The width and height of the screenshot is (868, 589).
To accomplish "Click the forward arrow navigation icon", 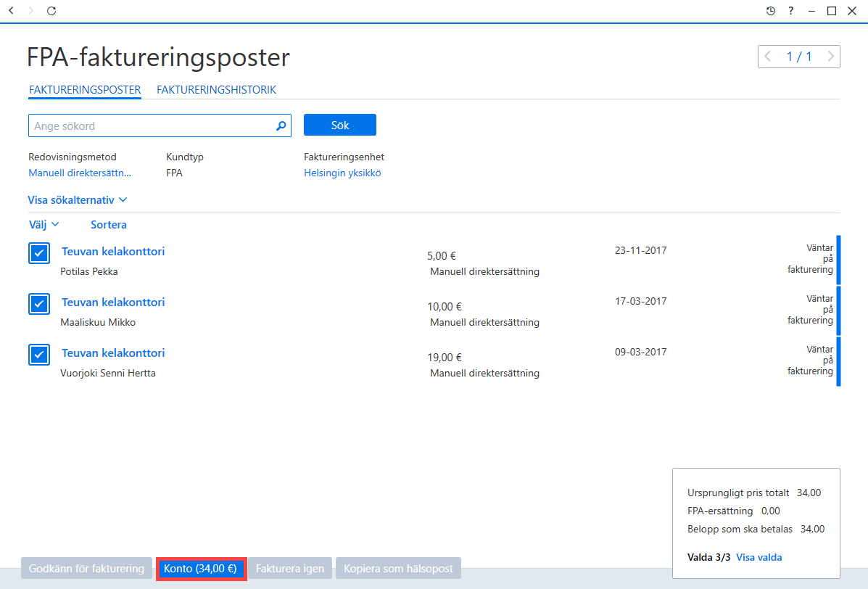I will tap(31, 10).
